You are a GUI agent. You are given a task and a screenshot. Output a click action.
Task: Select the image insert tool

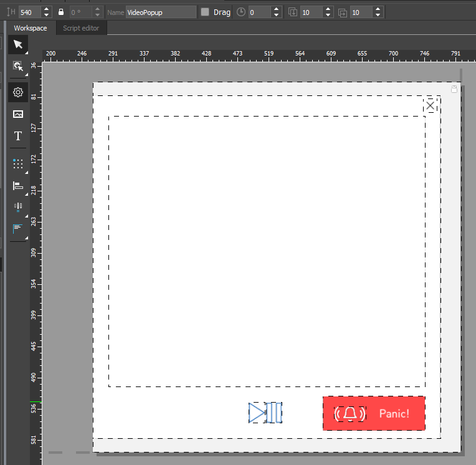(18, 114)
